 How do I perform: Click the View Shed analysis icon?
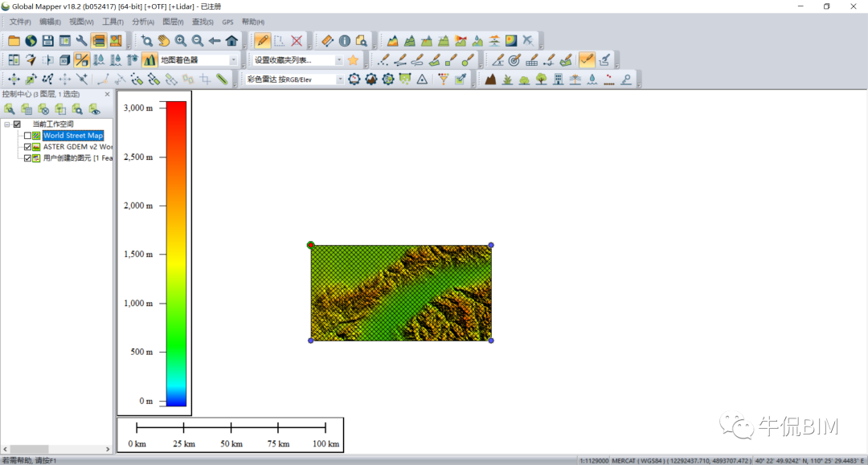pyautogui.click(x=461, y=41)
